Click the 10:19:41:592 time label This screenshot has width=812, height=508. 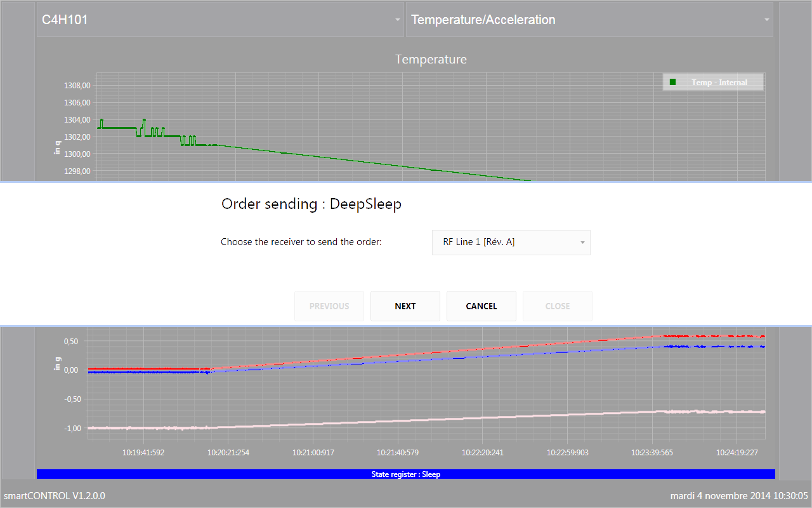143,453
